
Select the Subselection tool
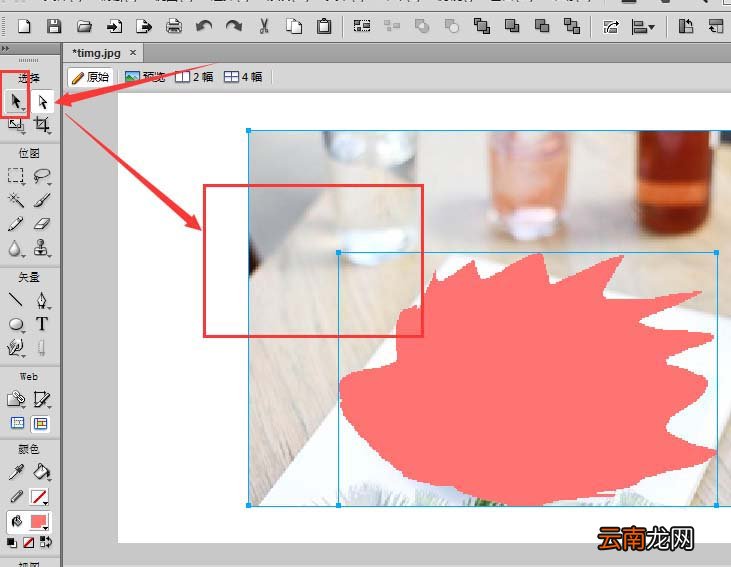pyautogui.click(x=42, y=101)
